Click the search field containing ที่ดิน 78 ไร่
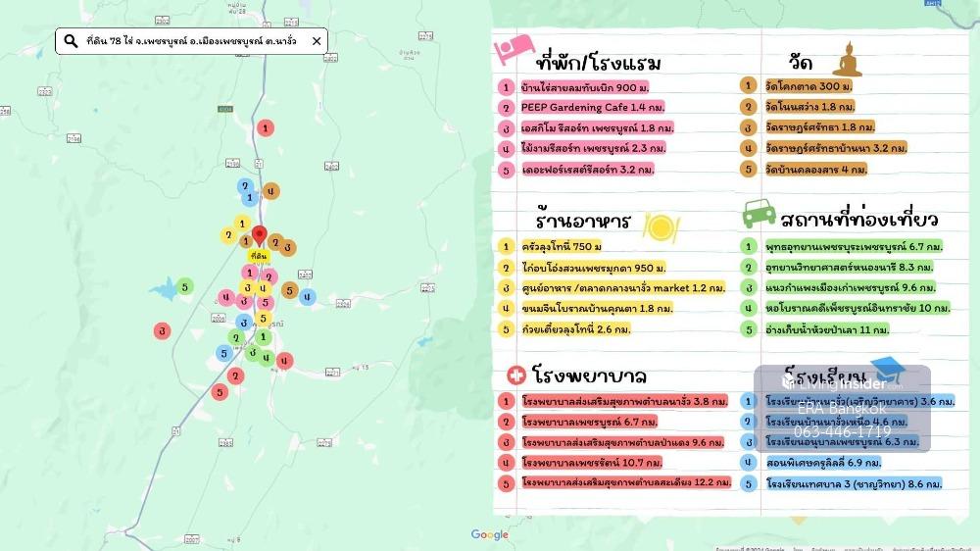 click(x=191, y=41)
